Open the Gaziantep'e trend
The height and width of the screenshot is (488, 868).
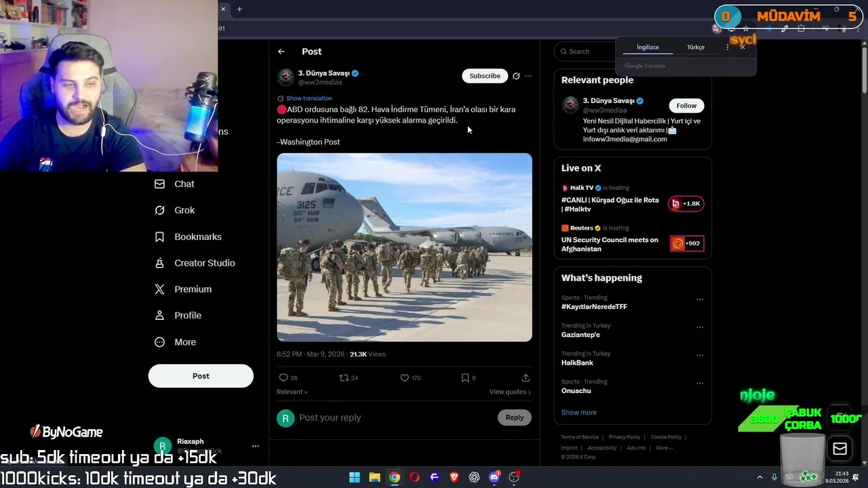click(x=580, y=335)
